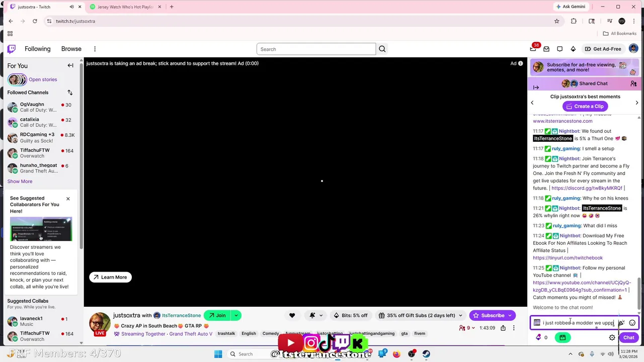The image size is (644, 362).
Task: Expand the notification bell dropdown arrow
Action: [x=321, y=315]
